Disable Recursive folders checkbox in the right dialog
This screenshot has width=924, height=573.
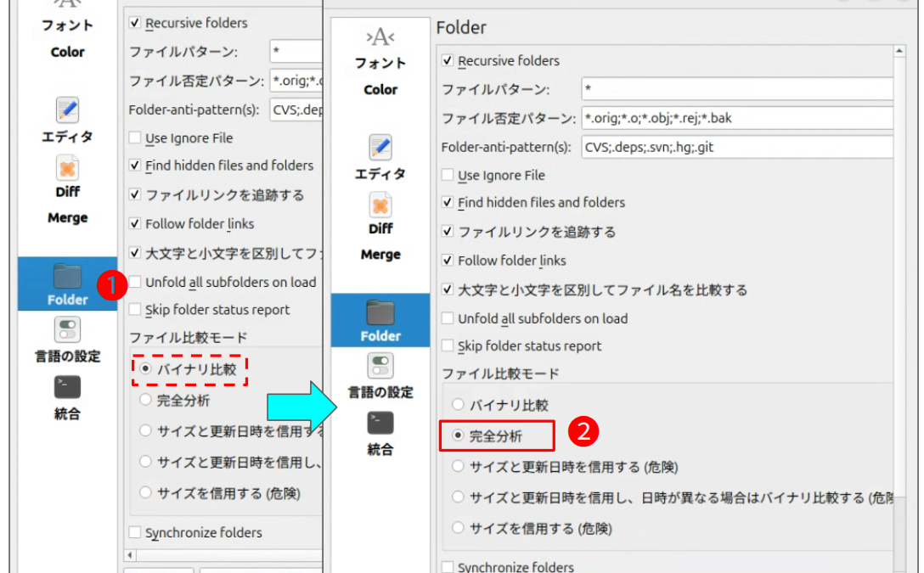coord(448,61)
